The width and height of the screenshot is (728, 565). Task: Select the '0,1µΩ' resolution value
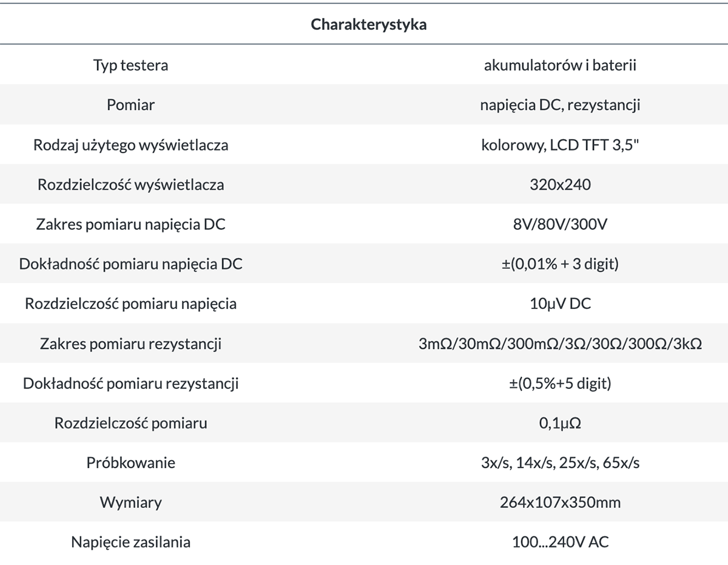click(x=560, y=423)
